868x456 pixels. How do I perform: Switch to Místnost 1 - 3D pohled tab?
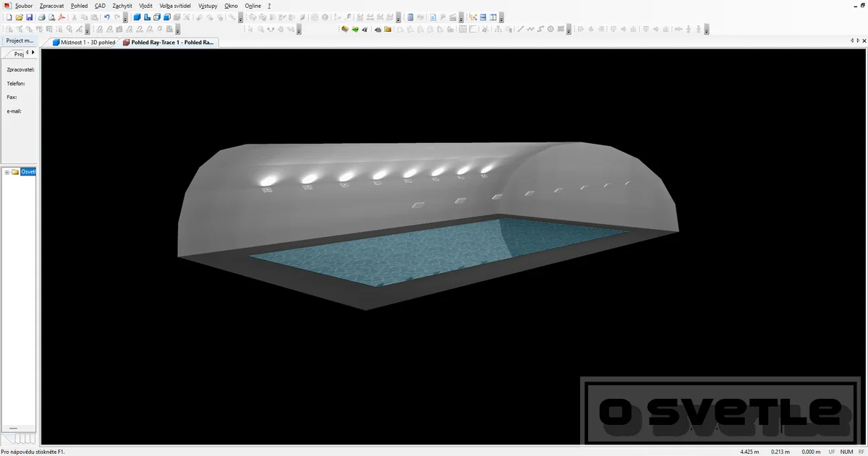(x=83, y=43)
